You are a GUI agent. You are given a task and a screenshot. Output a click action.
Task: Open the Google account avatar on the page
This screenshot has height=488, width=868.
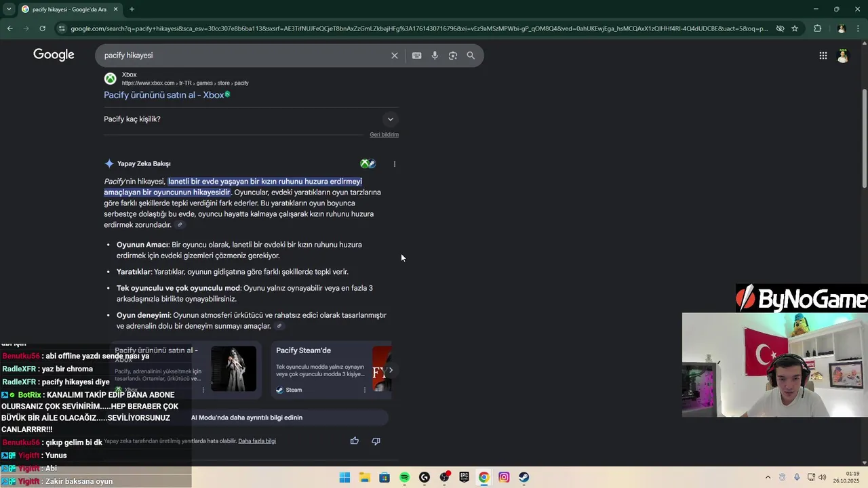(x=842, y=56)
